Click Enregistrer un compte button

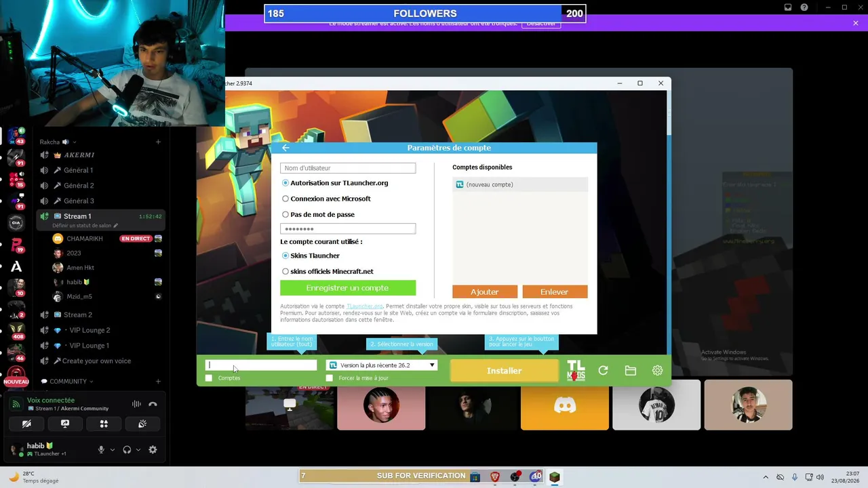pos(348,288)
